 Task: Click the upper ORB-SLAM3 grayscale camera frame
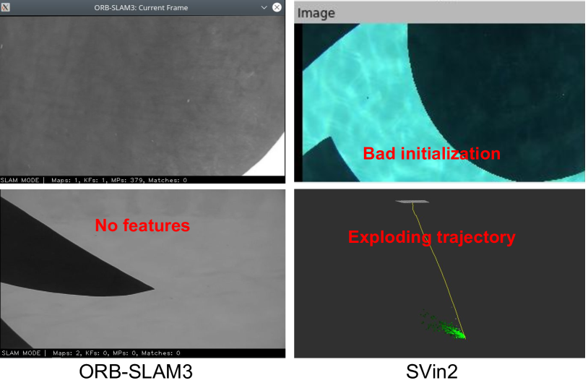pyautogui.click(x=142, y=95)
